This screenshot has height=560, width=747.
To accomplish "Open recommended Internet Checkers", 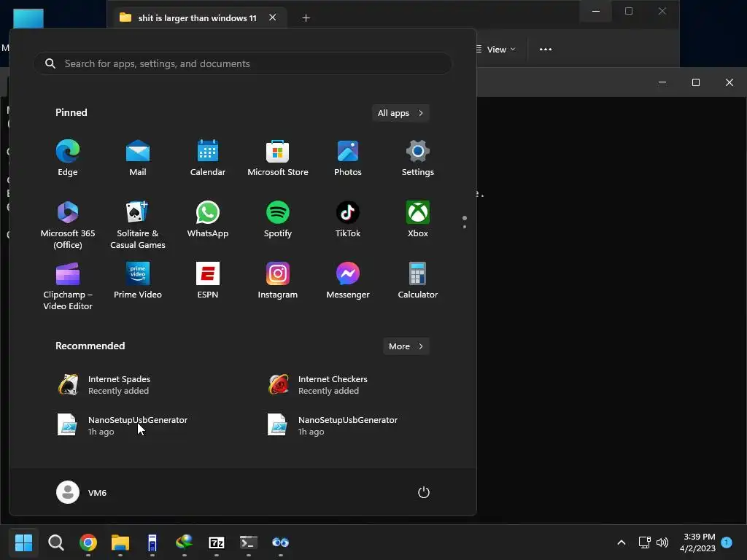I will click(x=317, y=385).
